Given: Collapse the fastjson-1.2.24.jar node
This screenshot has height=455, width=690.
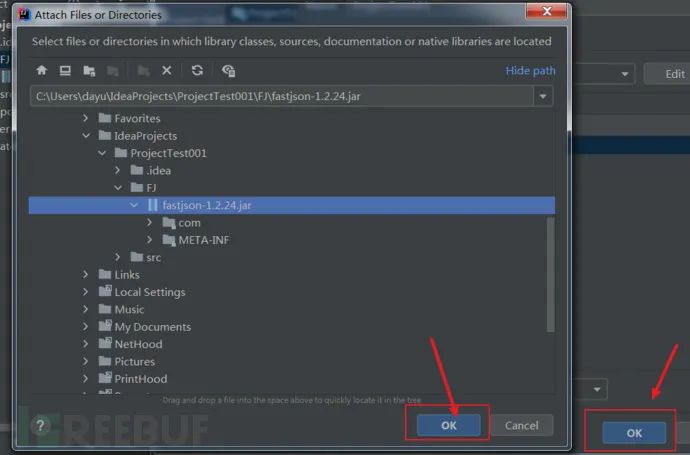Looking at the screenshot, I should coord(134,205).
